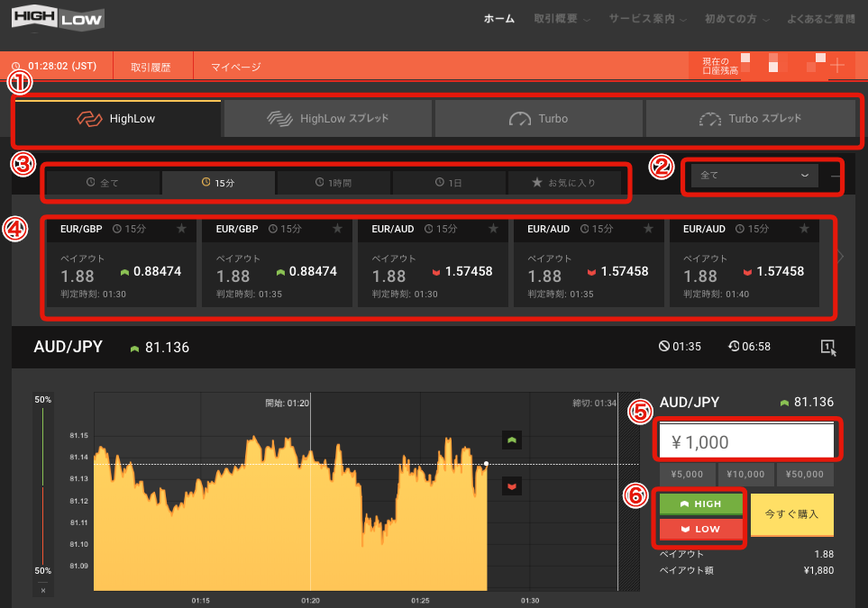Screen dimensions: 868x608
Task: Set amount to ¥50,000
Action: (805, 474)
